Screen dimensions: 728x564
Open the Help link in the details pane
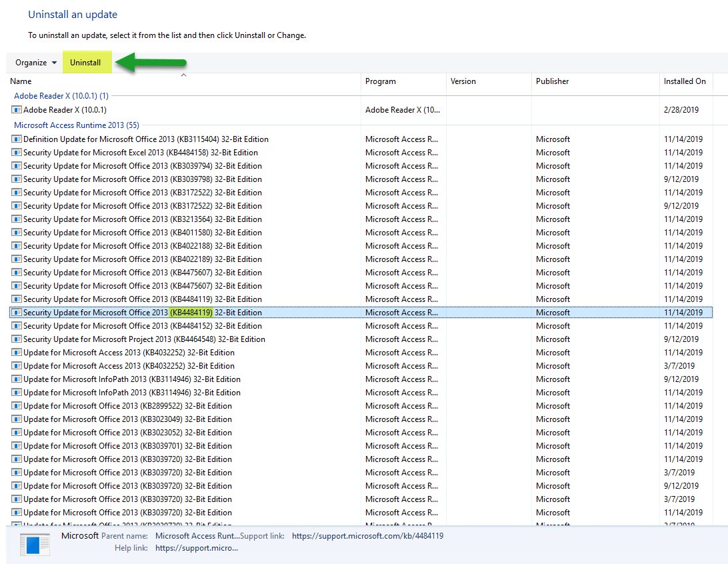pos(197,548)
